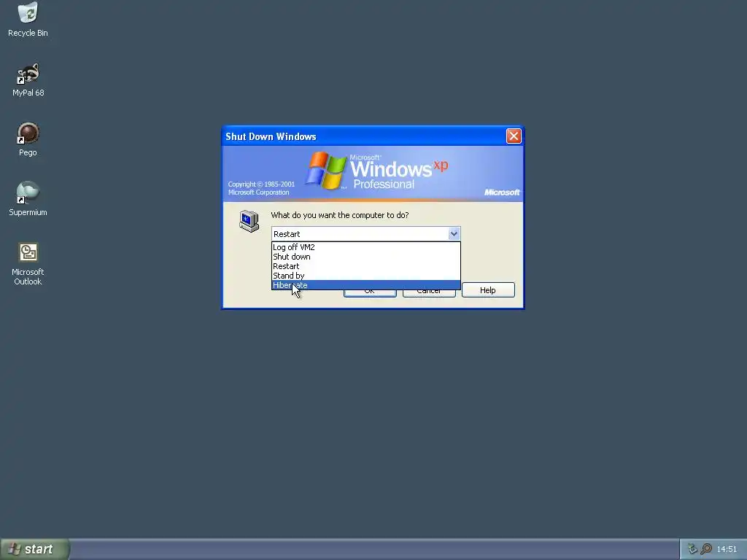Open the Start menu
This screenshot has width=747, height=560.
pos(35,549)
